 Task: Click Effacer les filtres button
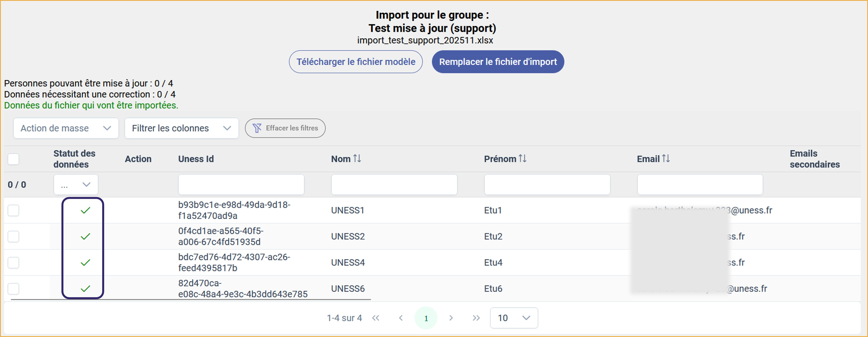[285, 128]
